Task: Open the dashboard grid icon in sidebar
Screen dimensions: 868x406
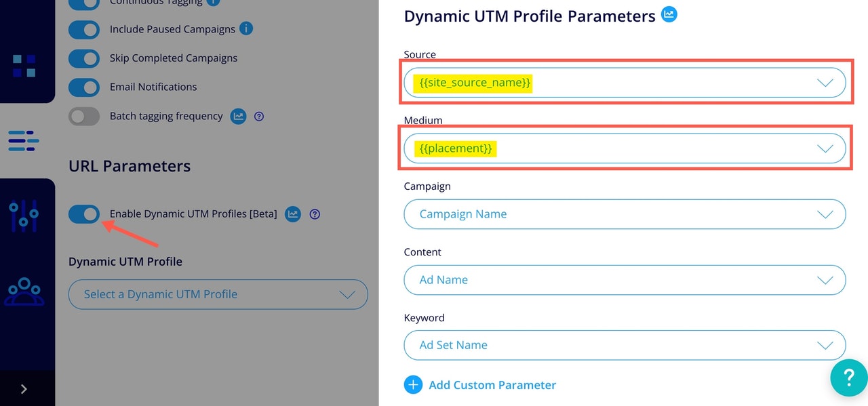Action: pos(24,66)
